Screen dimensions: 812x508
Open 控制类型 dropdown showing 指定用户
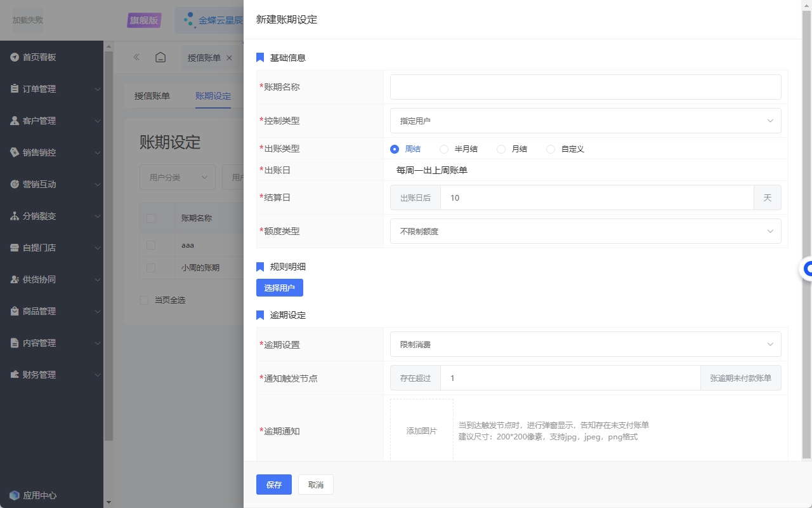pyautogui.click(x=586, y=121)
